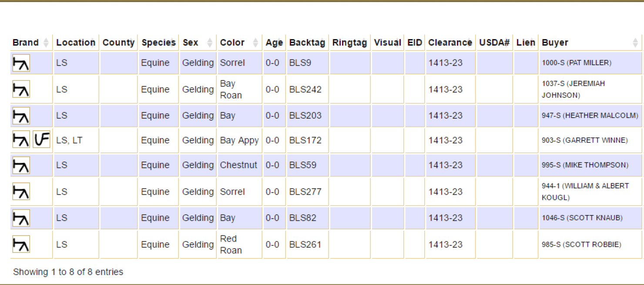
Task: Select backtag BLS9 cell
Action: tap(308, 63)
